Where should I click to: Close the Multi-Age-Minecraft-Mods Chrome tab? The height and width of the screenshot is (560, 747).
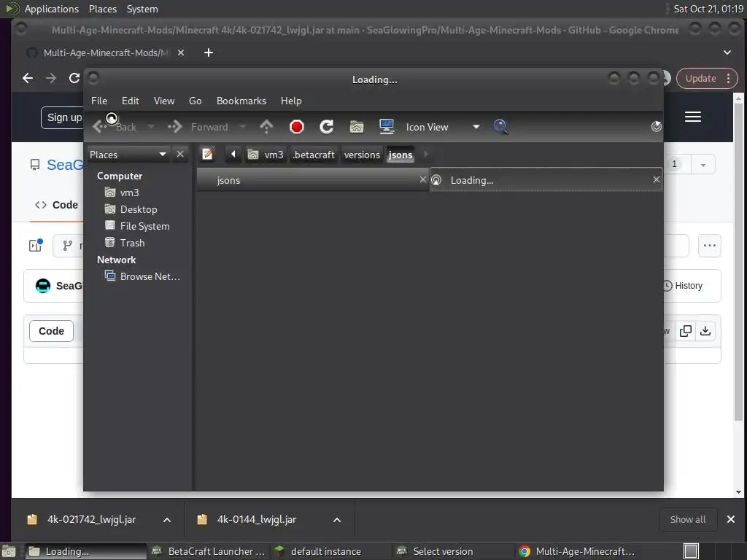coord(181,52)
